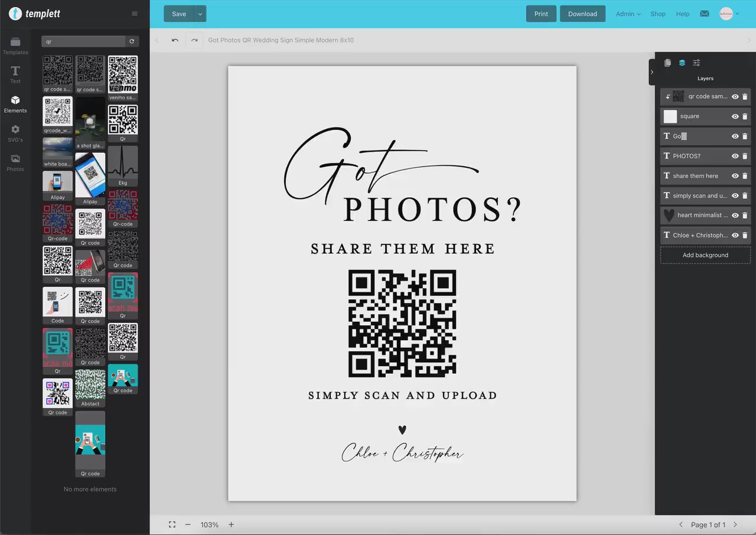Click the right chevron at title bar end

(750, 40)
